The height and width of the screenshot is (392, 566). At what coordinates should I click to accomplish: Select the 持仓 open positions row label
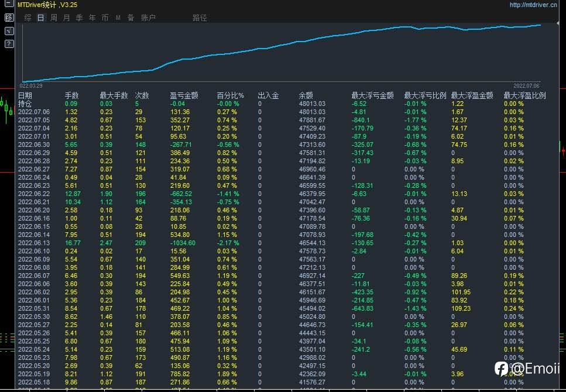click(25, 104)
